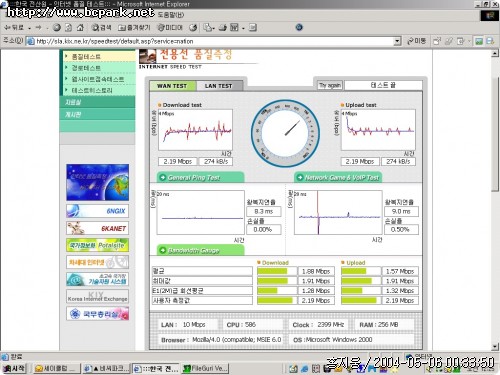Go to the home page via Home icon

pyautogui.click(x=80, y=28)
